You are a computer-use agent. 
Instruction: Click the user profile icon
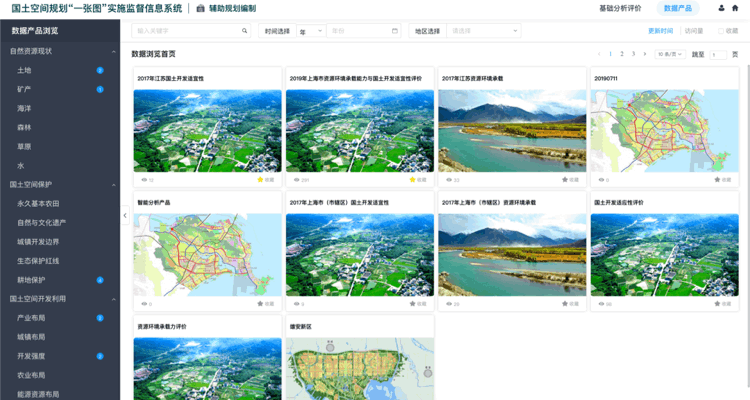click(721, 8)
